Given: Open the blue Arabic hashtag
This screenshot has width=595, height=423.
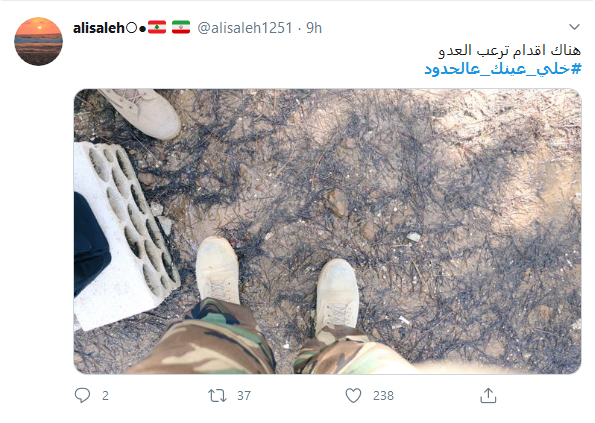Looking at the screenshot, I should (x=502, y=69).
